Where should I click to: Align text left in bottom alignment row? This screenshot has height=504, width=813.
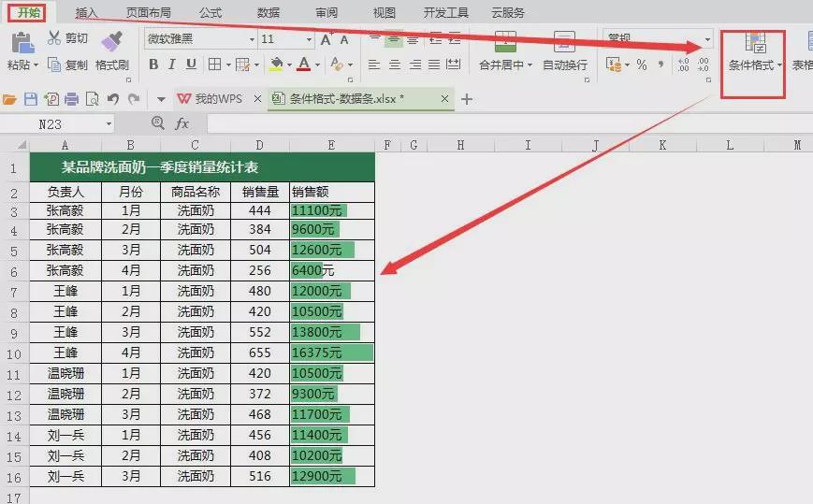[x=374, y=65]
